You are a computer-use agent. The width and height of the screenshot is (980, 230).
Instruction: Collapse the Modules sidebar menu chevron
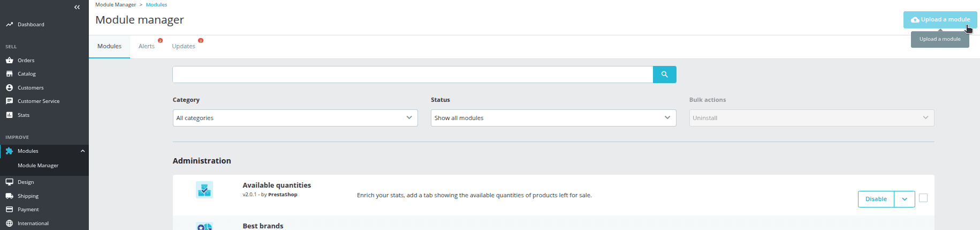82,151
